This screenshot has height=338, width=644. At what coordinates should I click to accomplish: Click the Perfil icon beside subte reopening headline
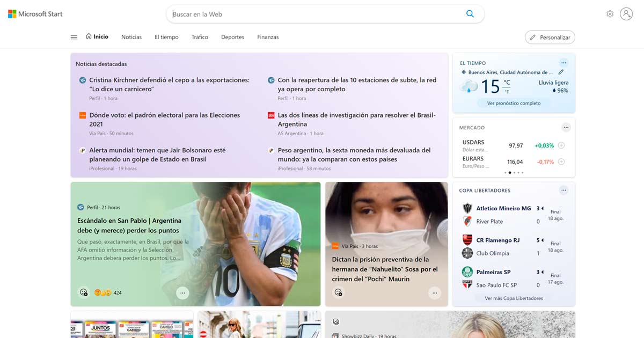[272, 80]
